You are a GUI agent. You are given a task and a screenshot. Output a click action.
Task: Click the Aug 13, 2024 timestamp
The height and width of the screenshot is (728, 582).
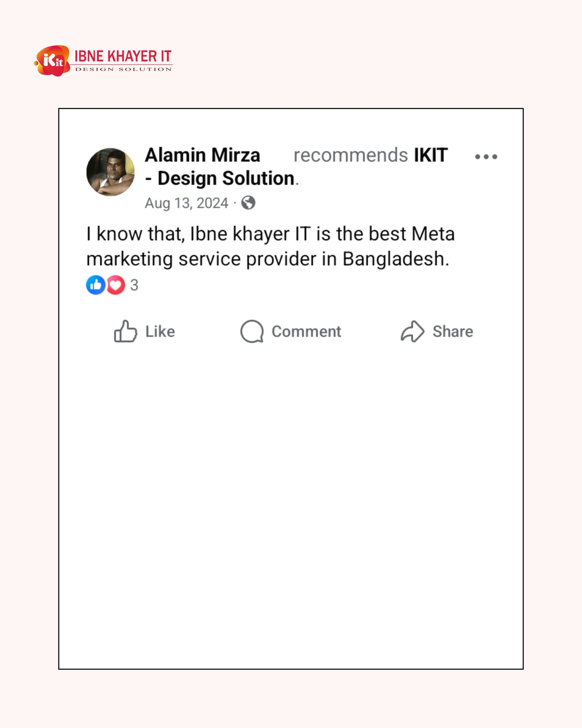(x=186, y=203)
